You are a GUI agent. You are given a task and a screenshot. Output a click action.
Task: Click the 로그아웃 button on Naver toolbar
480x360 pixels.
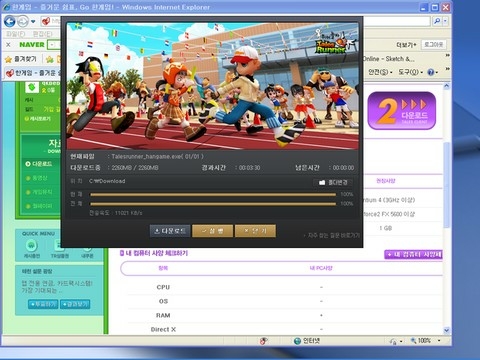pos(433,44)
